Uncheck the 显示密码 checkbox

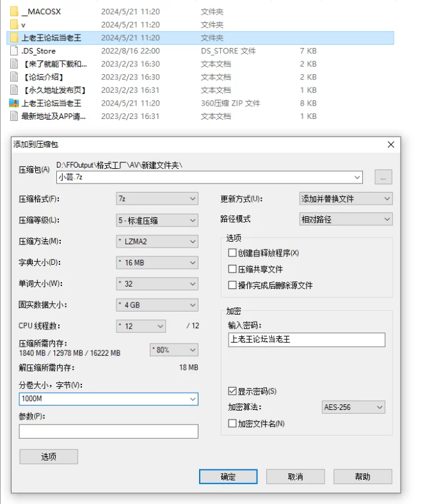[232, 391]
